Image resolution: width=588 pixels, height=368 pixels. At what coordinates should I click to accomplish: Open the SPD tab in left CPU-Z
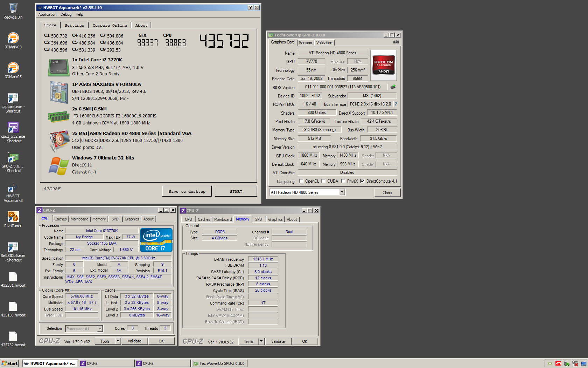click(x=115, y=219)
